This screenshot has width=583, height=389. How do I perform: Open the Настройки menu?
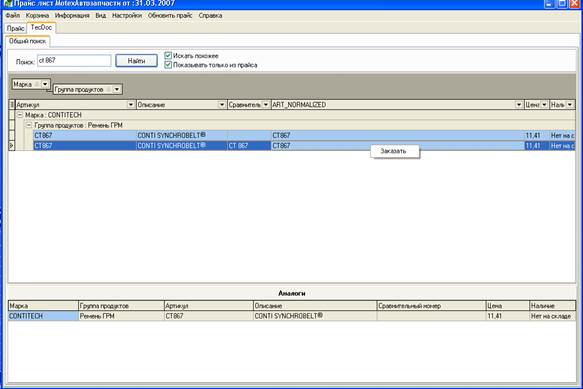click(x=127, y=16)
